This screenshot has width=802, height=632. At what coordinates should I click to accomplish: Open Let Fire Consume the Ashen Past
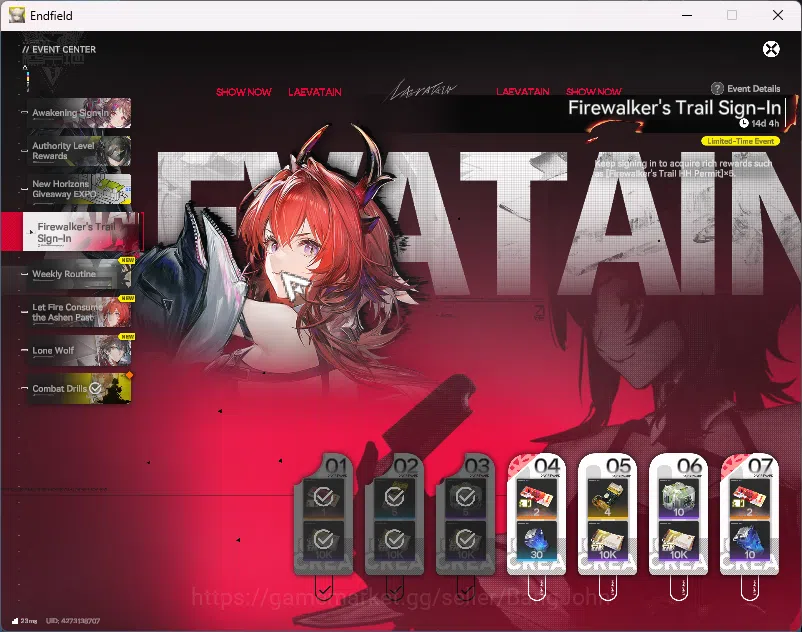79,312
